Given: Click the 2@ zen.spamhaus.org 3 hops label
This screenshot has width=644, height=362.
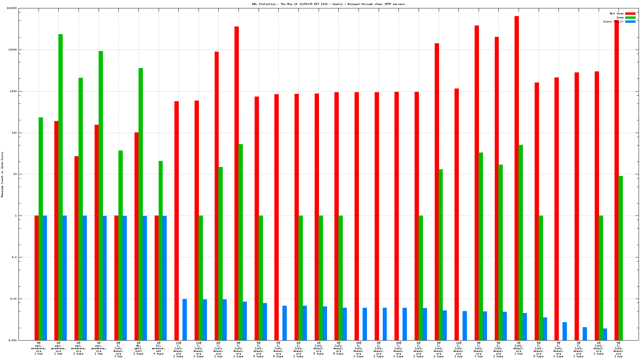Looking at the screenshot, I should point(78,349).
